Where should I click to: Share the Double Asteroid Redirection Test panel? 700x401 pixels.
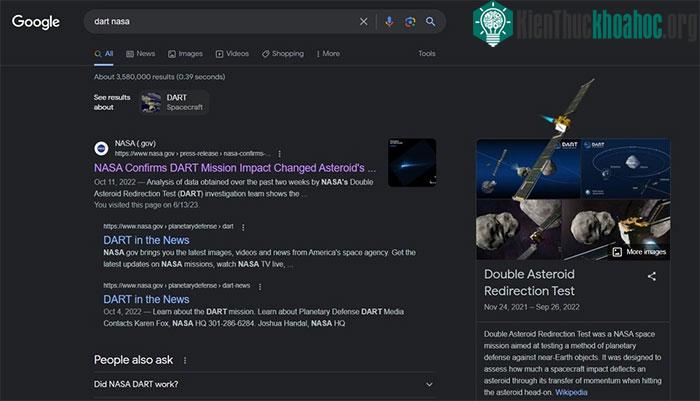pyautogui.click(x=652, y=276)
